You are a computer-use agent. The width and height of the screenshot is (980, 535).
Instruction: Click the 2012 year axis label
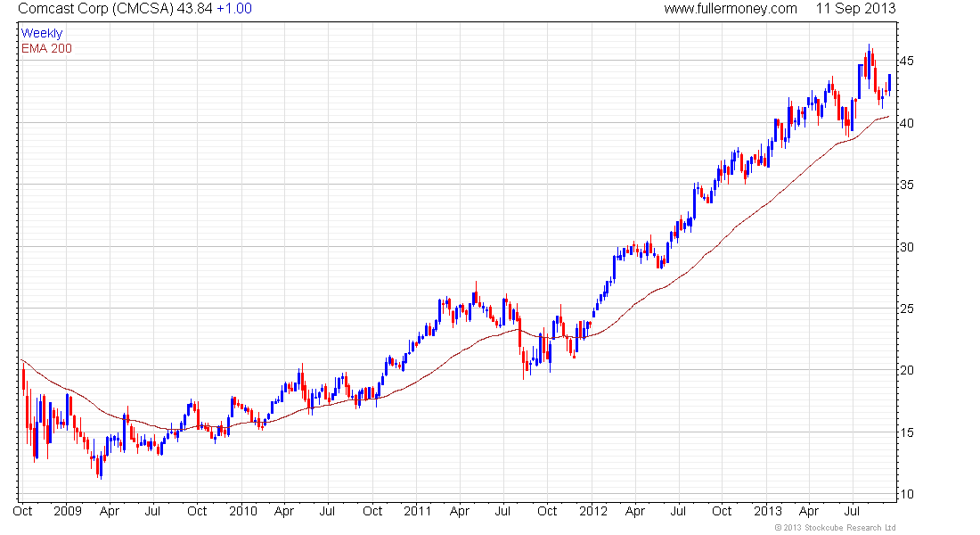pyautogui.click(x=593, y=511)
